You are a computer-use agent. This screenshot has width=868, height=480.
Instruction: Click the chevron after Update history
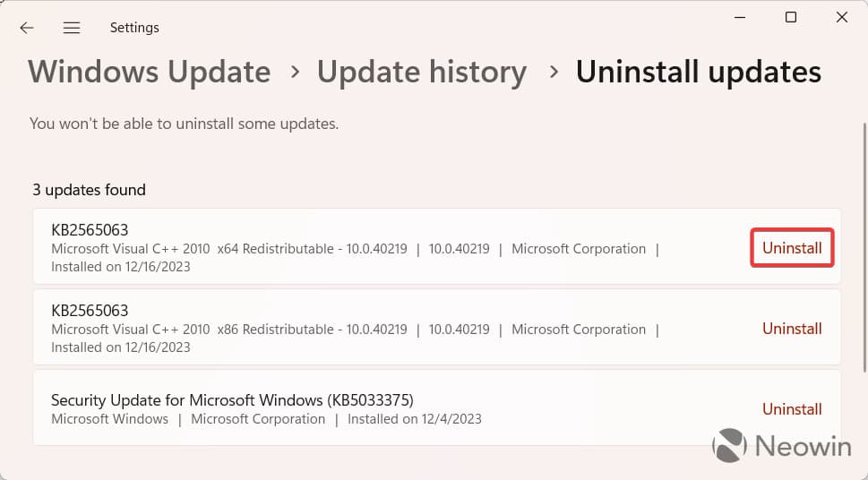point(554,73)
